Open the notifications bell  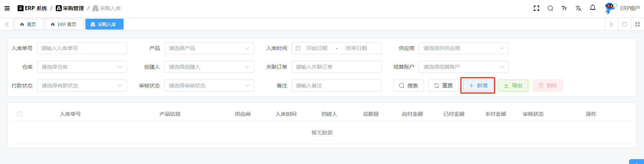coord(592,8)
